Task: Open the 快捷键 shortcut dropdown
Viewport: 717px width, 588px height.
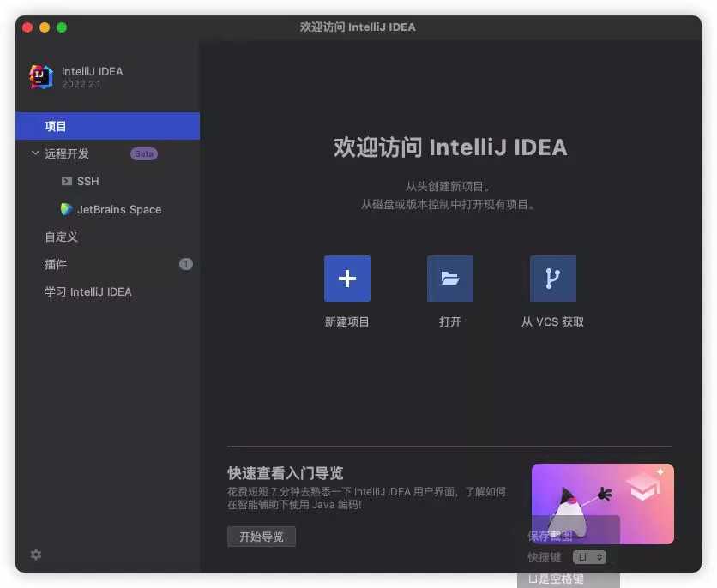Action: click(589, 557)
